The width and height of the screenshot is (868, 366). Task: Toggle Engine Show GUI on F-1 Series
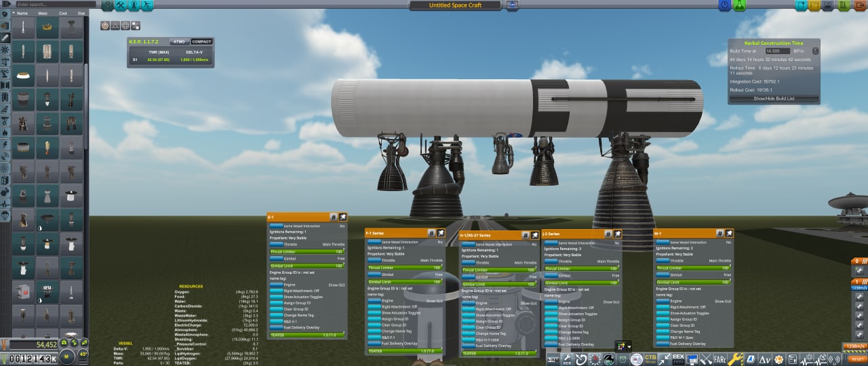pyautogui.click(x=374, y=300)
